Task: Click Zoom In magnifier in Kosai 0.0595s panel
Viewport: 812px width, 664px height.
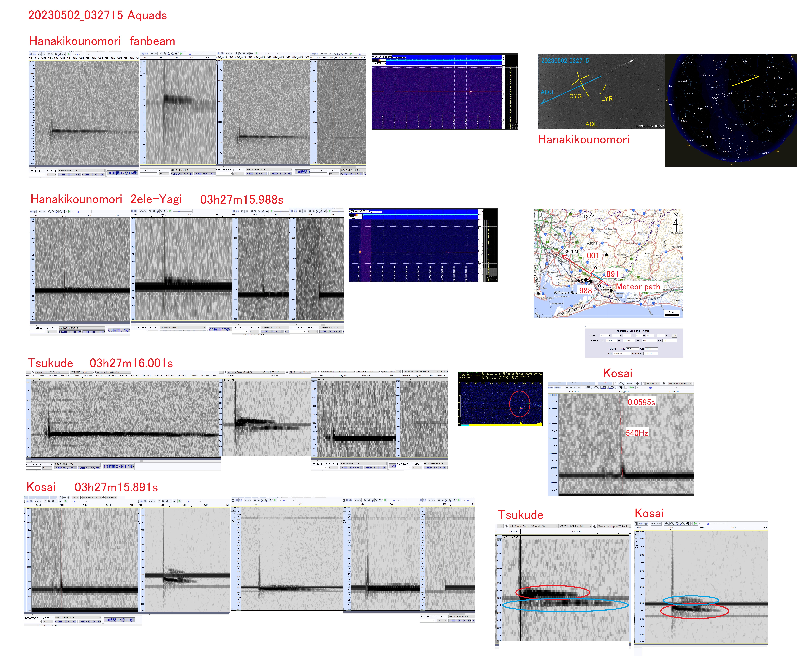Action: click(589, 387)
